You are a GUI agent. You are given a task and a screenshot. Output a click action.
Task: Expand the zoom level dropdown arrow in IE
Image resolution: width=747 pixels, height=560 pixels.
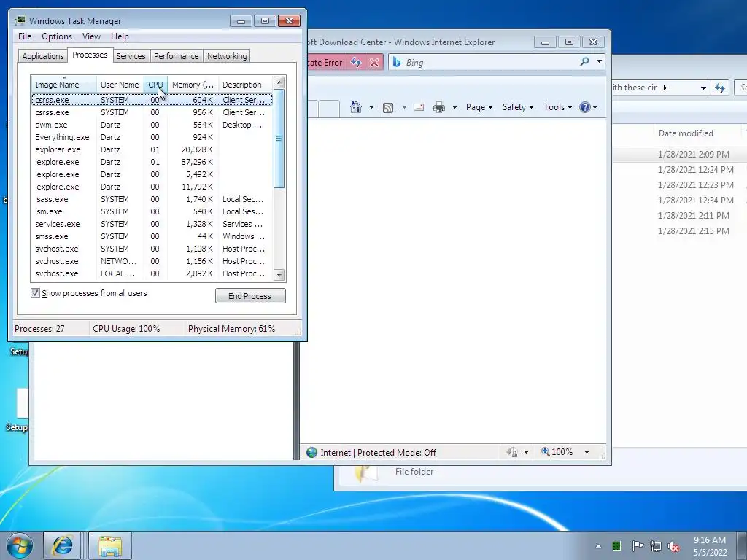587,452
